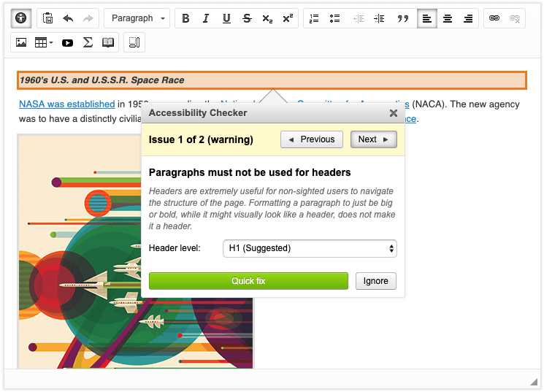Toggle Underline formatting
Viewport: 544px width, 392px height.
point(226,18)
